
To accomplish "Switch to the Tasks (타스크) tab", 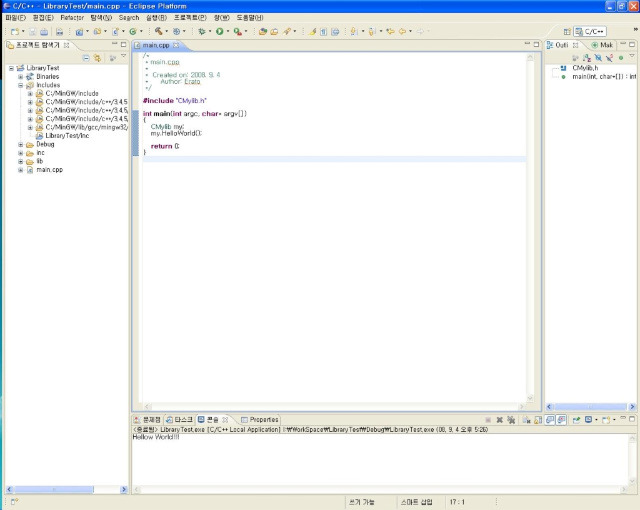I will click(x=180, y=419).
